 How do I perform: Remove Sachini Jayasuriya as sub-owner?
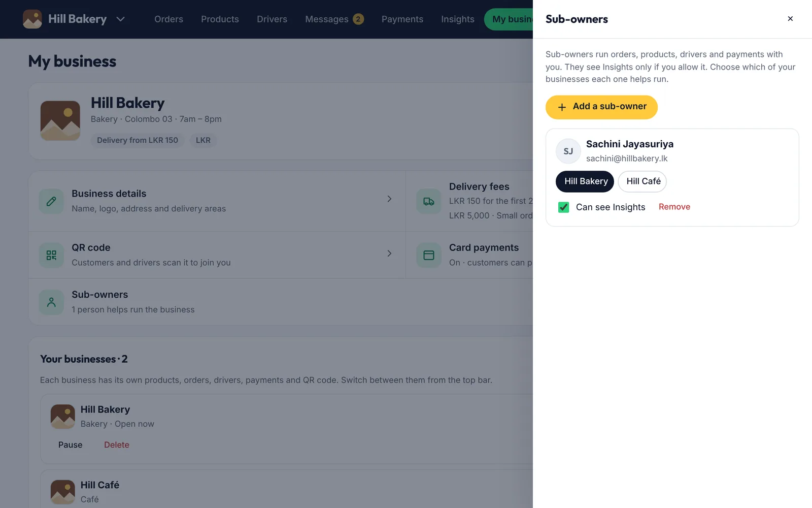coord(674,207)
